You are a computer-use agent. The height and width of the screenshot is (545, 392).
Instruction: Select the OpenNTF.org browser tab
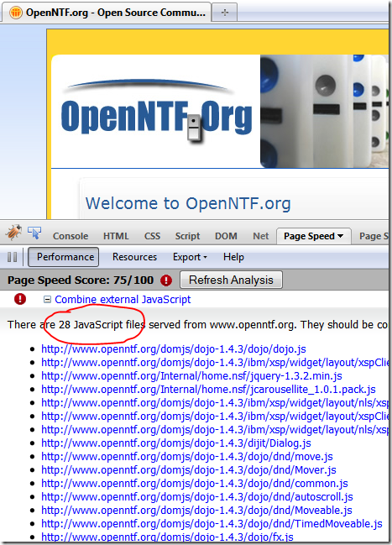107,13
